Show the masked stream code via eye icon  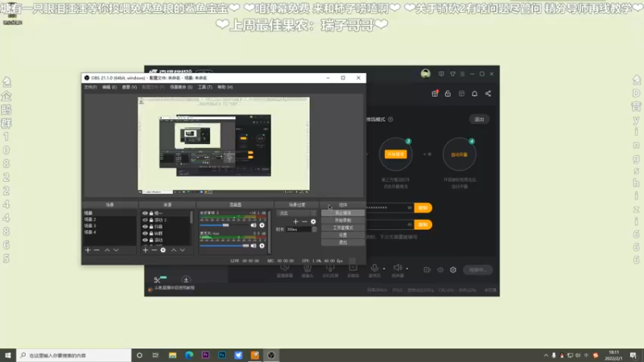click(410, 208)
